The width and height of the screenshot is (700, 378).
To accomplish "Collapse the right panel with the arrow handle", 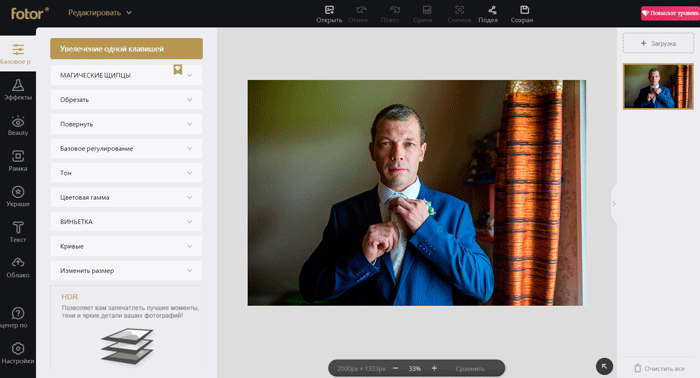I will [614, 204].
